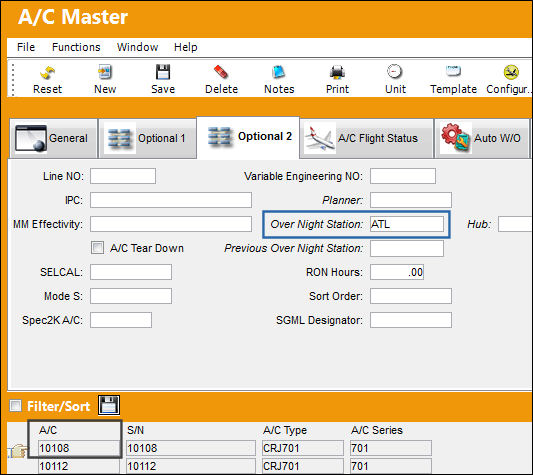Click series 701 in row 10108
The height and width of the screenshot is (475, 533).
tap(391, 448)
